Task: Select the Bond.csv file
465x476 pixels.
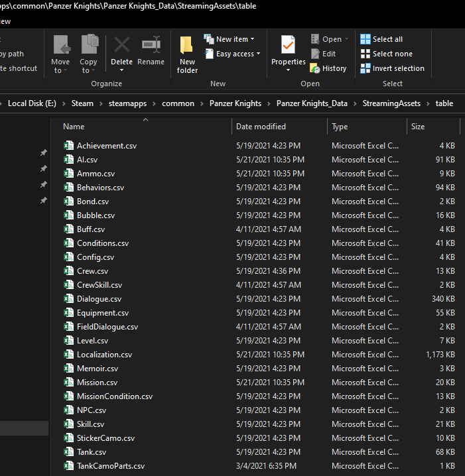Action: pos(93,202)
